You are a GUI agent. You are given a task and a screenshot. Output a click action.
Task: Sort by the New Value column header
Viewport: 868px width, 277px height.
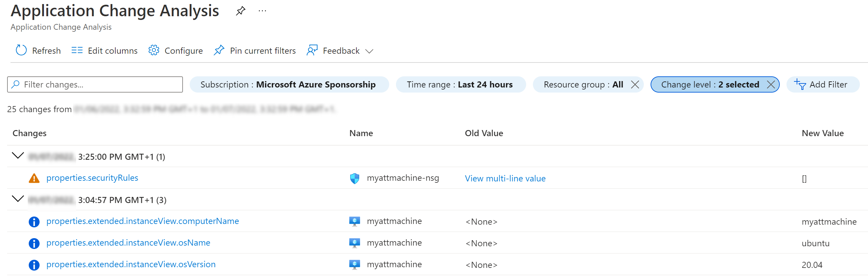(x=823, y=133)
